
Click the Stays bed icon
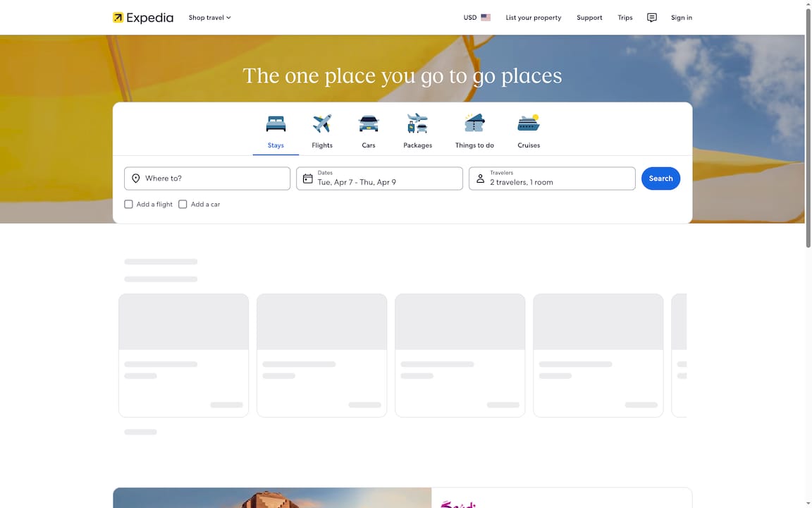click(275, 123)
